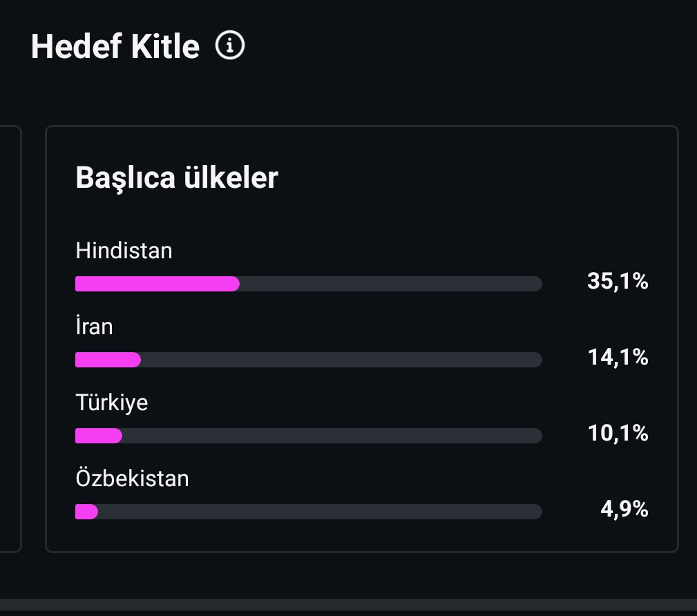Open the Hedef Kitle info icon
This screenshot has width=697, height=616.
pyautogui.click(x=230, y=46)
